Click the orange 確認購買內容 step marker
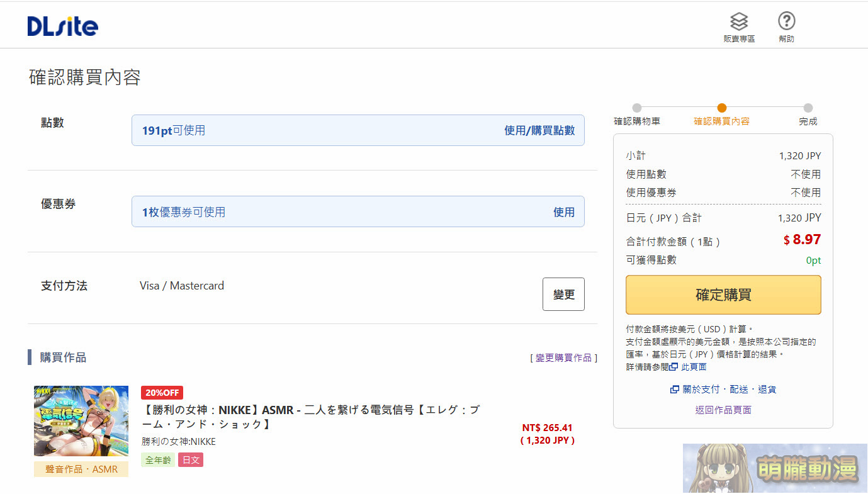 pyautogui.click(x=722, y=108)
